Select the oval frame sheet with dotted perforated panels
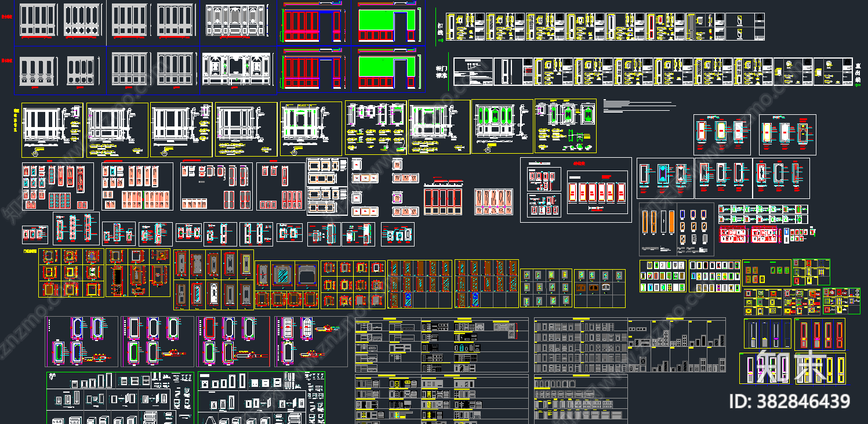This screenshot has height=424, width=868. tap(311, 342)
